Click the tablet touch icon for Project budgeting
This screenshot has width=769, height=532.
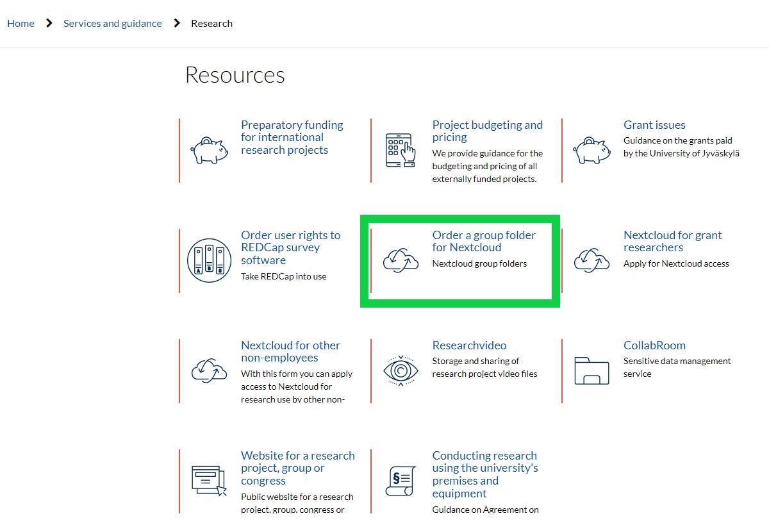click(401, 151)
